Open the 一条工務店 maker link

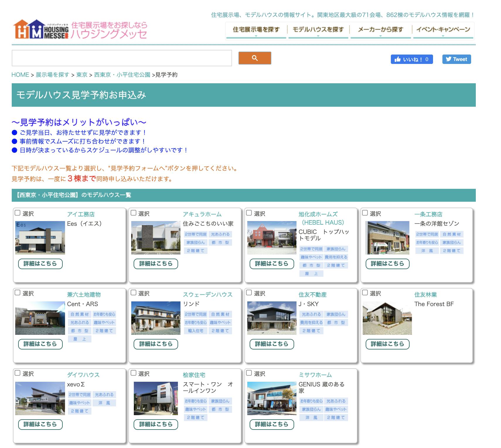(x=428, y=214)
